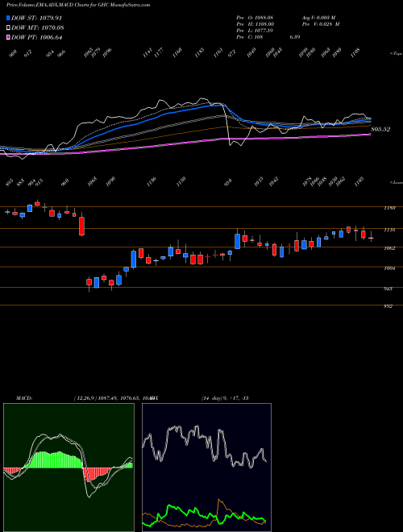Click the 'Avg V: 0.008 M' volume value
Image resolution: width=403 pixels, height=532 pixels.
coord(318,17)
